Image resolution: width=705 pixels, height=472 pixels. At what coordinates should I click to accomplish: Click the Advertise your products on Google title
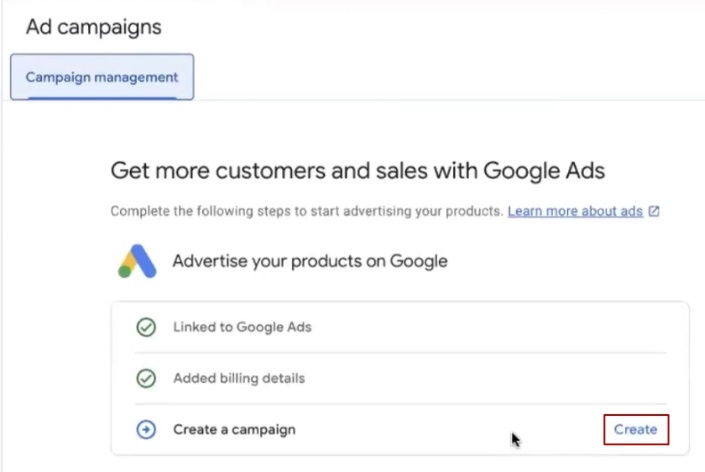(309, 261)
